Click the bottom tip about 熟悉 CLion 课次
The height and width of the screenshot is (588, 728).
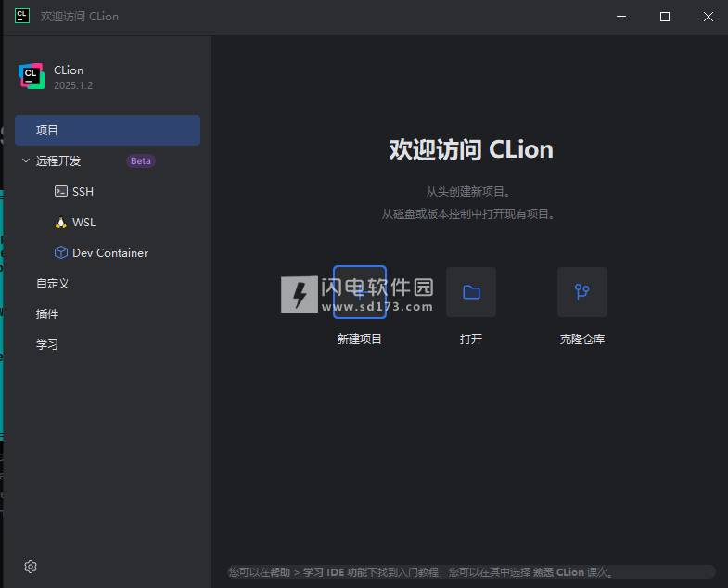coord(471,571)
